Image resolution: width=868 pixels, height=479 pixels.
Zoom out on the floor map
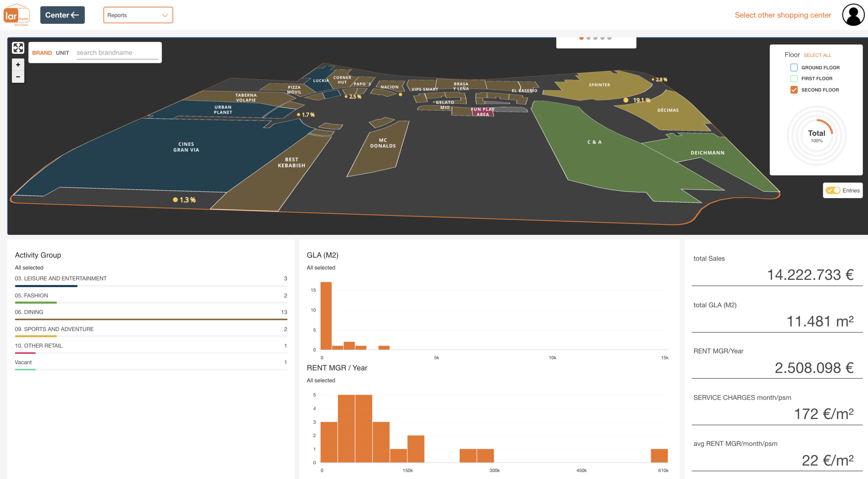(x=18, y=77)
